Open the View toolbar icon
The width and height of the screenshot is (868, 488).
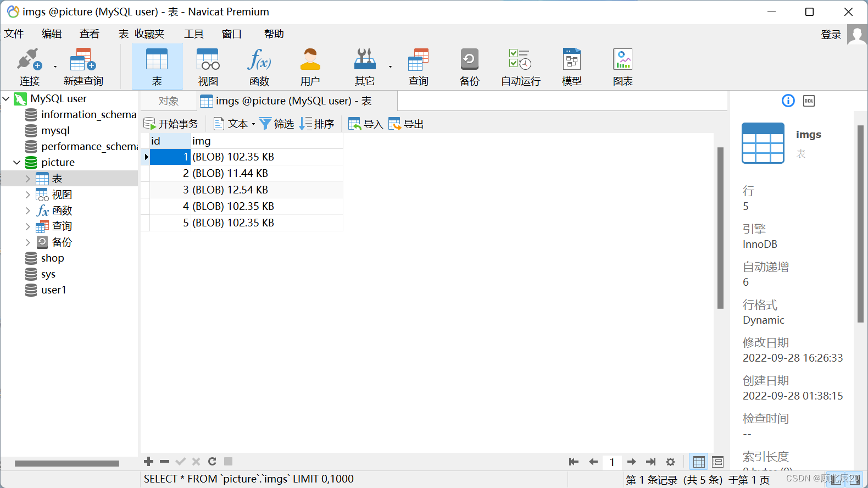(208, 67)
